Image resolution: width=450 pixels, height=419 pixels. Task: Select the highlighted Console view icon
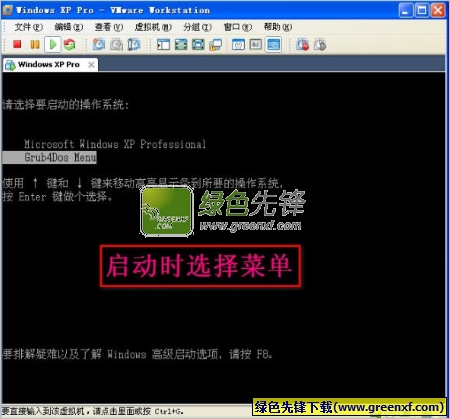(273, 44)
